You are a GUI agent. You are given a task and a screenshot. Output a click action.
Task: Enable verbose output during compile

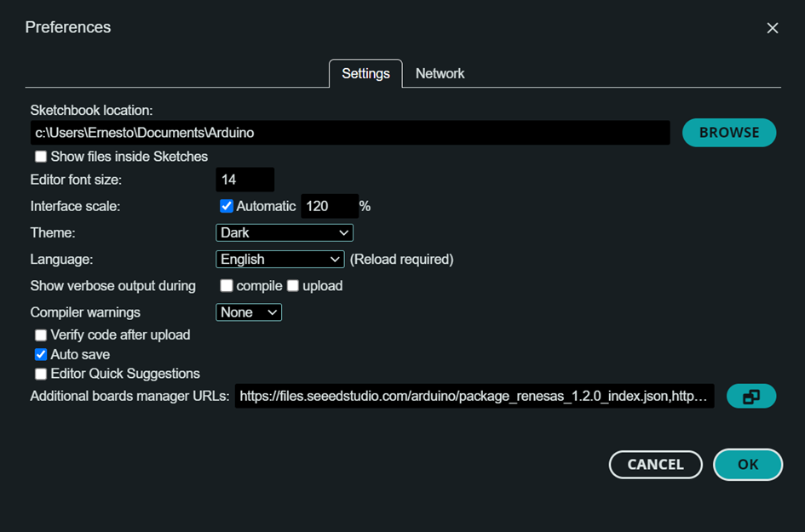(227, 286)
